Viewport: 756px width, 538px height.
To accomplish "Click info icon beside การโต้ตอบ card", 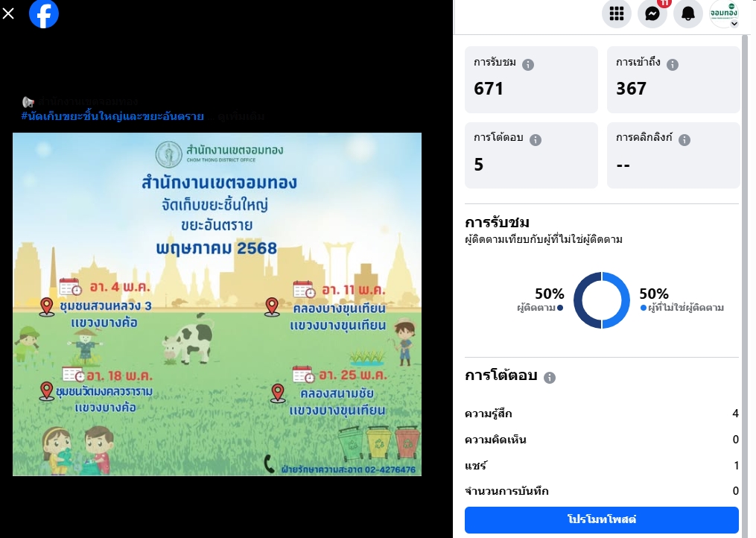I will coord(536,140).
